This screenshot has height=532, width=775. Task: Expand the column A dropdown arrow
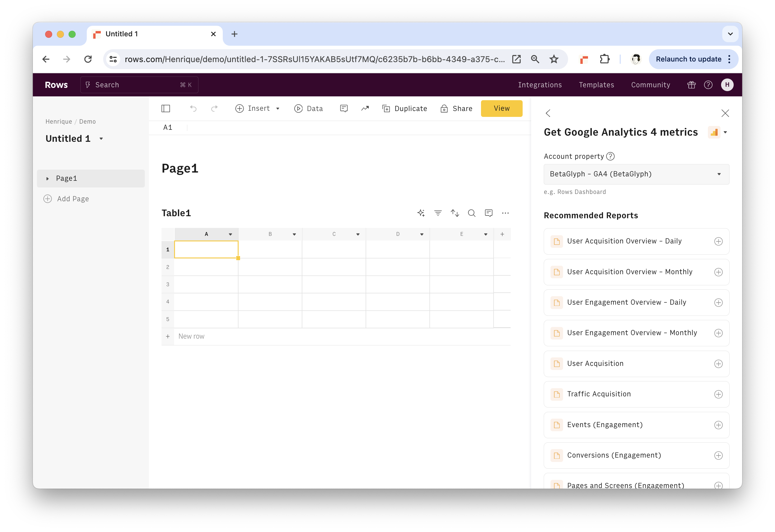click(x=231, y=234)
